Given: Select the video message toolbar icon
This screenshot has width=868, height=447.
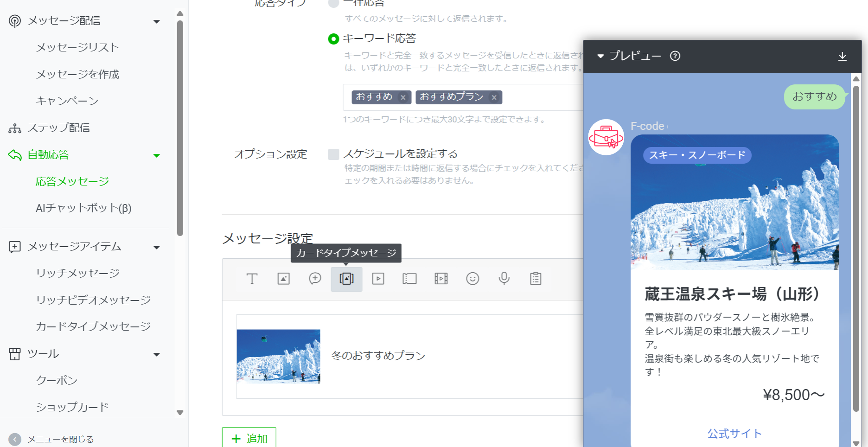Looking at the screenshot, I should pos(378,279).
